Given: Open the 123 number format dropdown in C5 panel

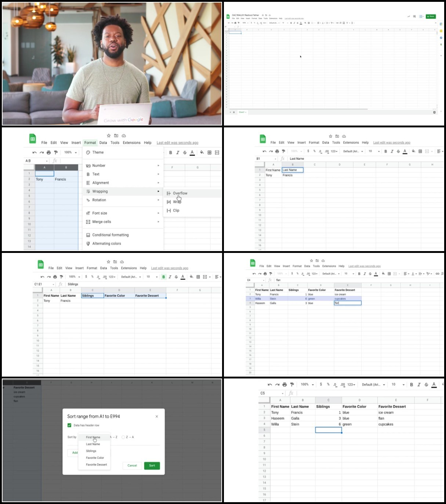Looking at the screenshot, I should (351, 384).
